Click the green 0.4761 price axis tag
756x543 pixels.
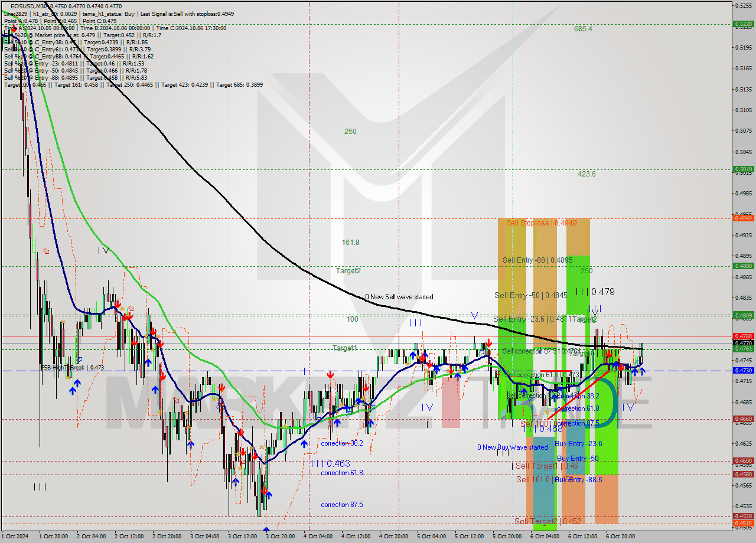point(743,349)
